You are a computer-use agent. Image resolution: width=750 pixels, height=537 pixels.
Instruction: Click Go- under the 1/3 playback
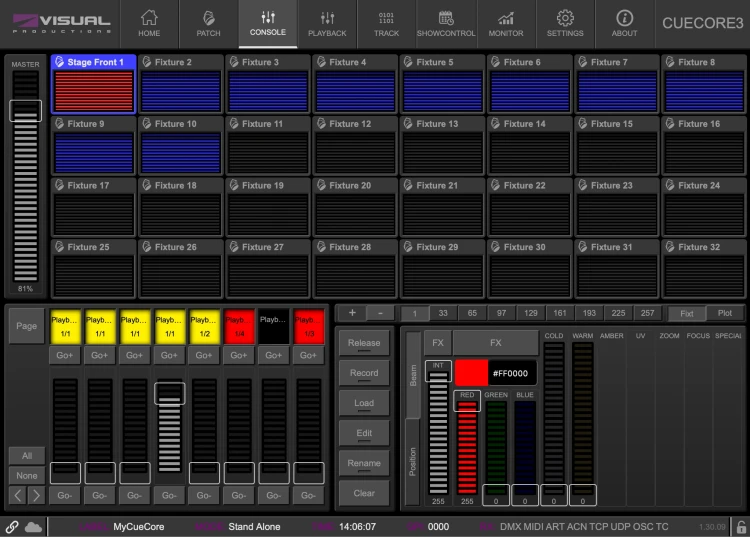click(x=309, y=495)
